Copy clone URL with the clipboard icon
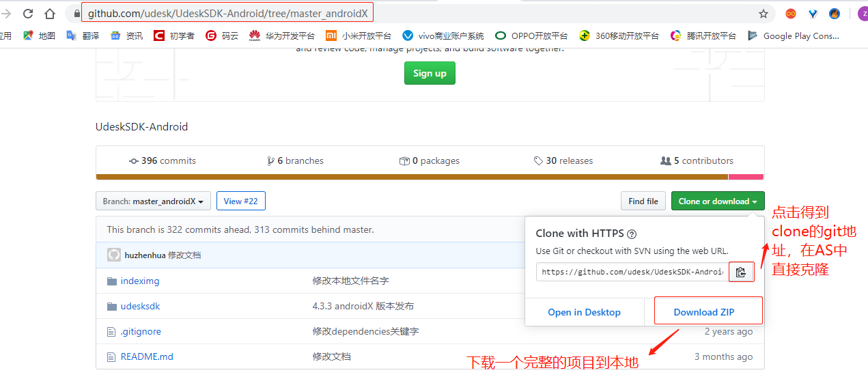 (x=741, y=272)
